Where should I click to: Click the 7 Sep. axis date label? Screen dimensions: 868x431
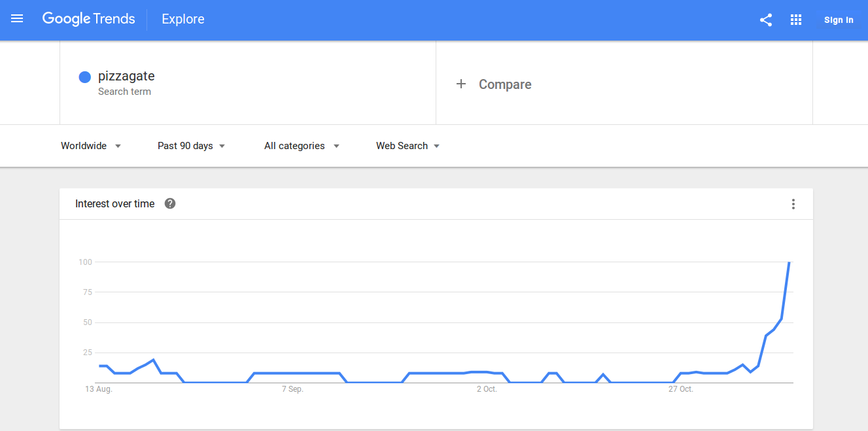(292, 389)
